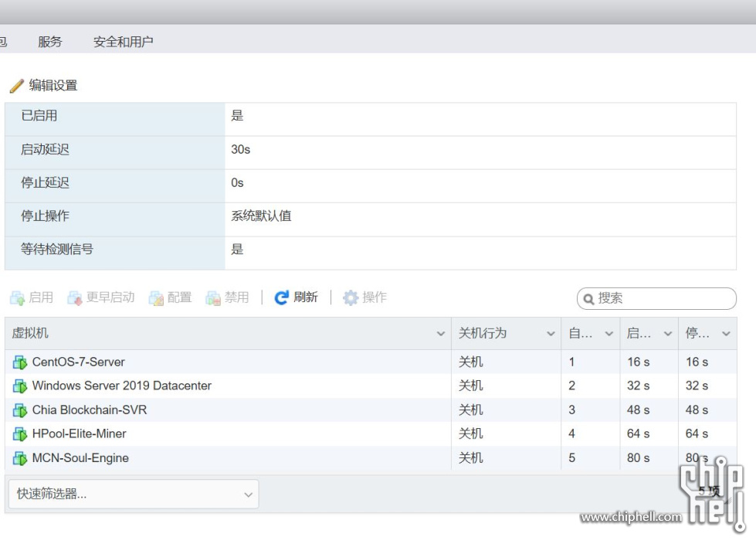
Task: Select the Chia Blockchain-SVR name
Action: click(x=90, y=410)
